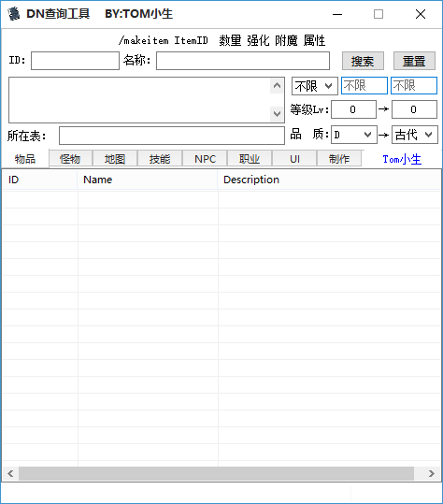Expand the 古代 quality dropdown
The width and height of the screenshot is (443, 504).
click(x=414, y=135)
